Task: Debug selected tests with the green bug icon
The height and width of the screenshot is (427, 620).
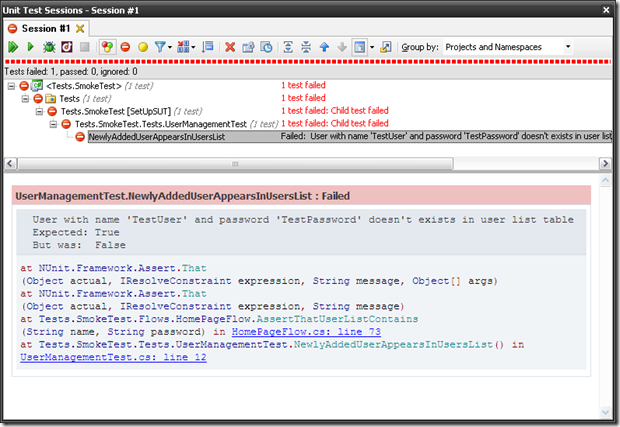Action: (49, 47)
